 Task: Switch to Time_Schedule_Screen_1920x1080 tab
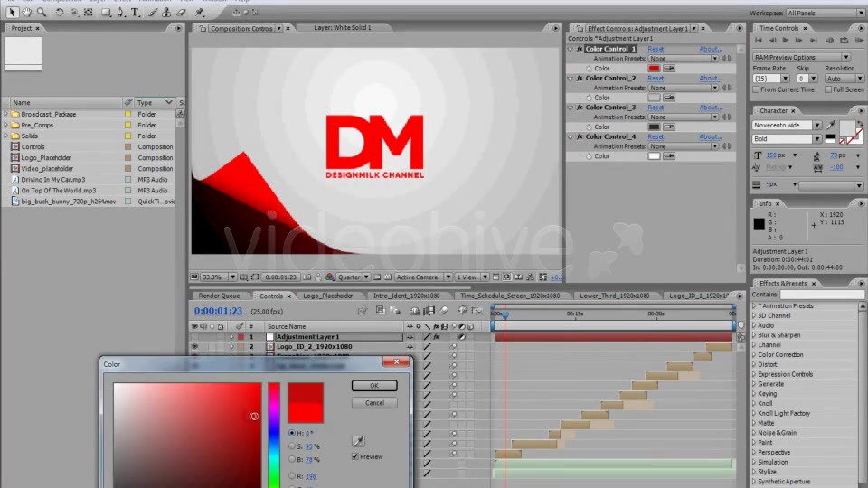click(x=510, y=296)
